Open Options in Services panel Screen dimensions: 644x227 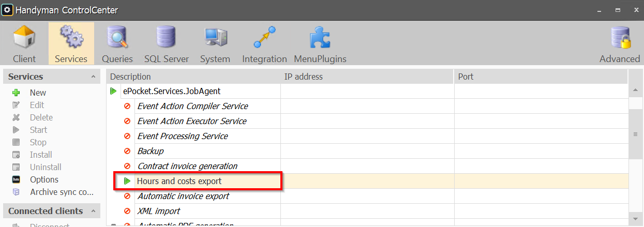pyautogui.click(x=44, y=179)
